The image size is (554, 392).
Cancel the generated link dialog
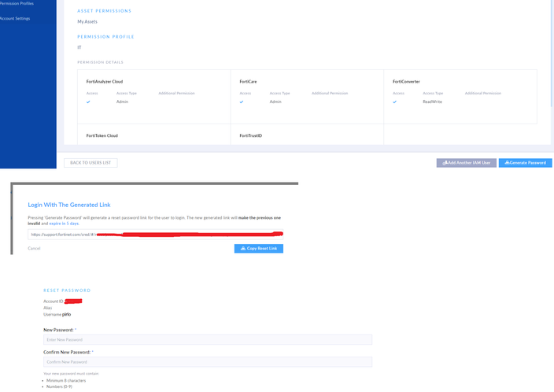pyautogui.click(x=34, y=248)
